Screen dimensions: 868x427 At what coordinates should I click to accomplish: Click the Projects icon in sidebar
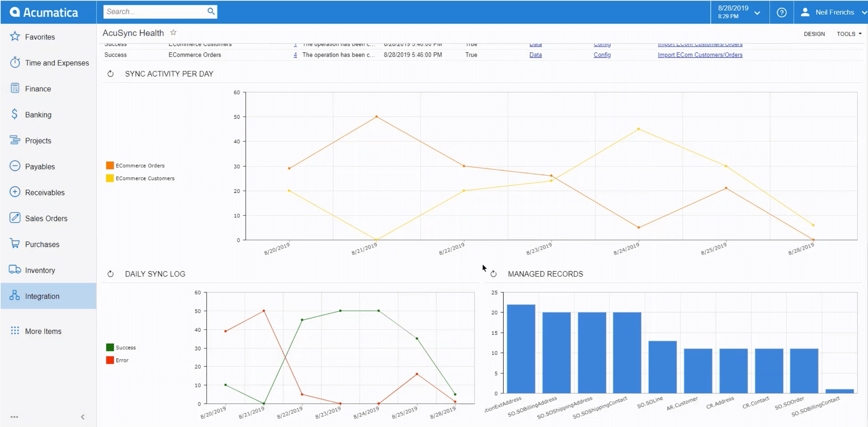point(15,140)
